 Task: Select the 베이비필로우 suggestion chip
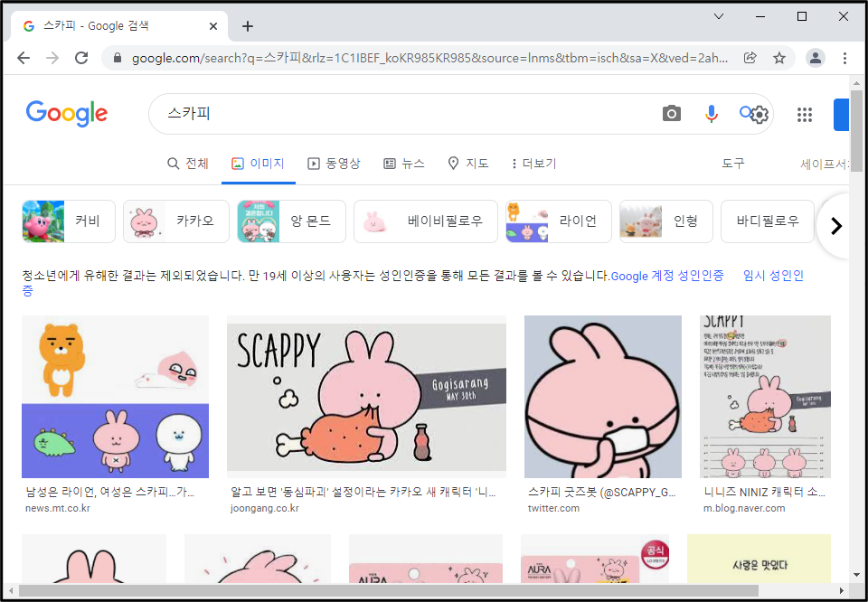pyautogui.click(x=426, y=221)
